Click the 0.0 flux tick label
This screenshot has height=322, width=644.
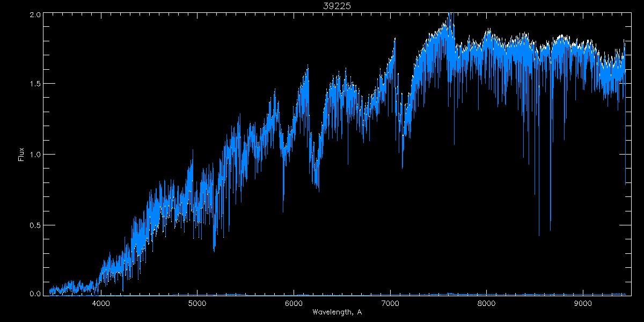pos(35,294)
